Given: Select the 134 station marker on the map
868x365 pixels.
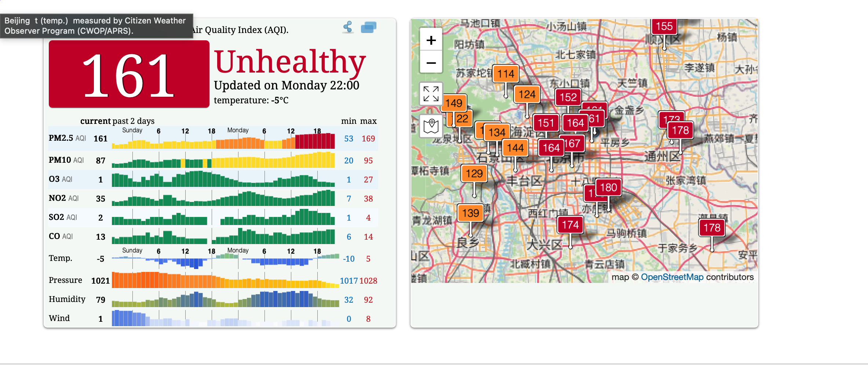Looking at the screenshot, I should pyautogui.click(x=497, y=132).
